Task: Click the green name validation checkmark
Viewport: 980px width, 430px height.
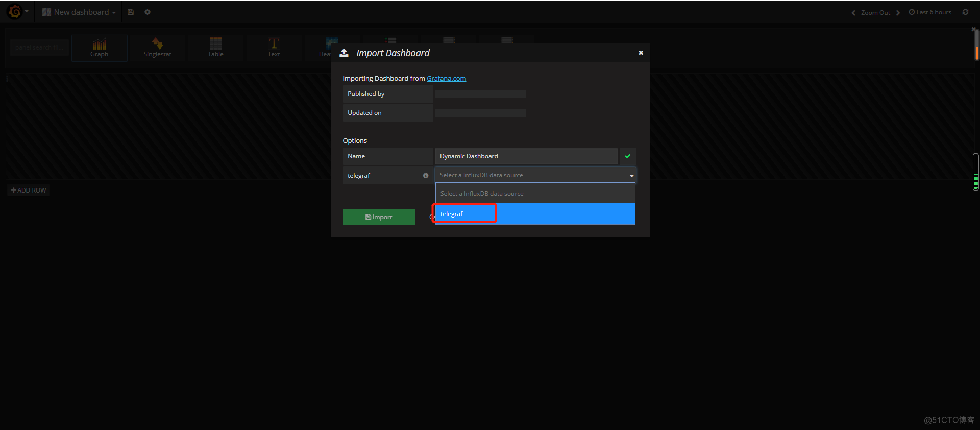Action: (628, 156)
